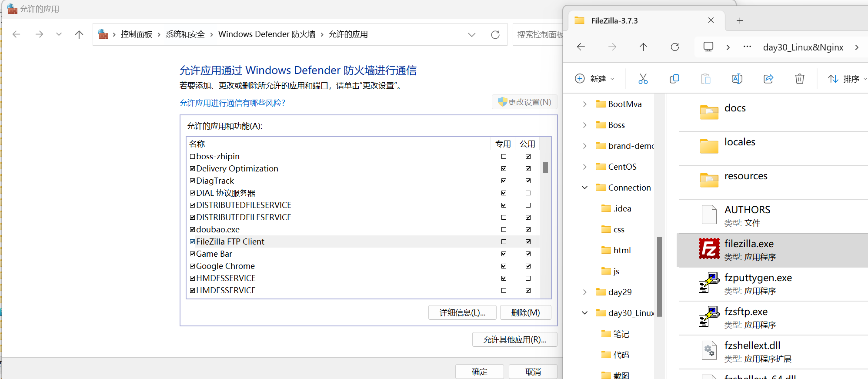Collapse the Connection tree folder

click(584, 188)
